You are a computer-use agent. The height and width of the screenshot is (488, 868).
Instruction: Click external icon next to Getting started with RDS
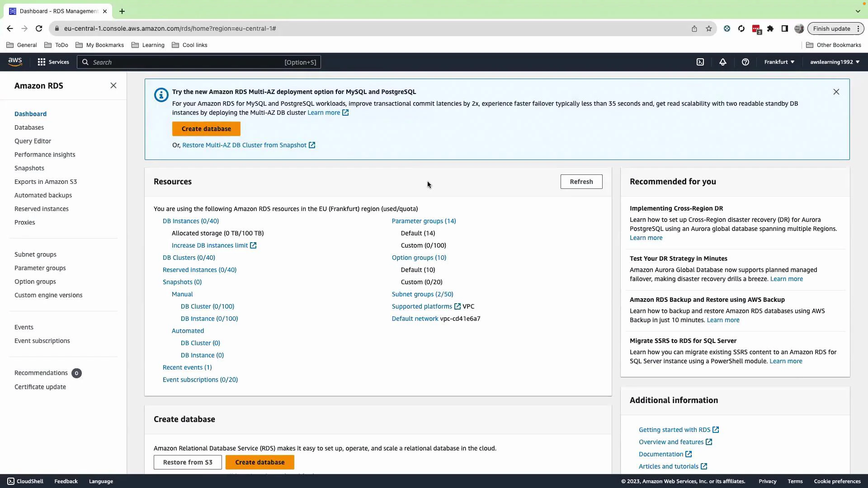(716, 430)
